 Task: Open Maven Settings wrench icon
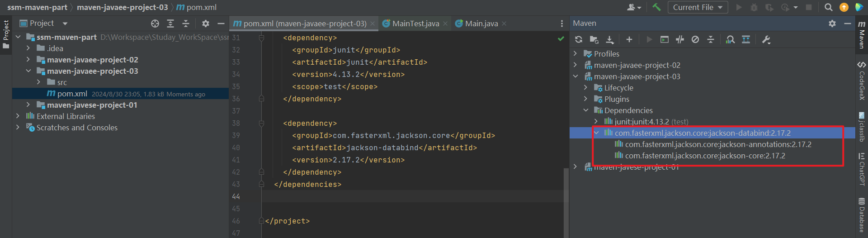click(766, 40)
